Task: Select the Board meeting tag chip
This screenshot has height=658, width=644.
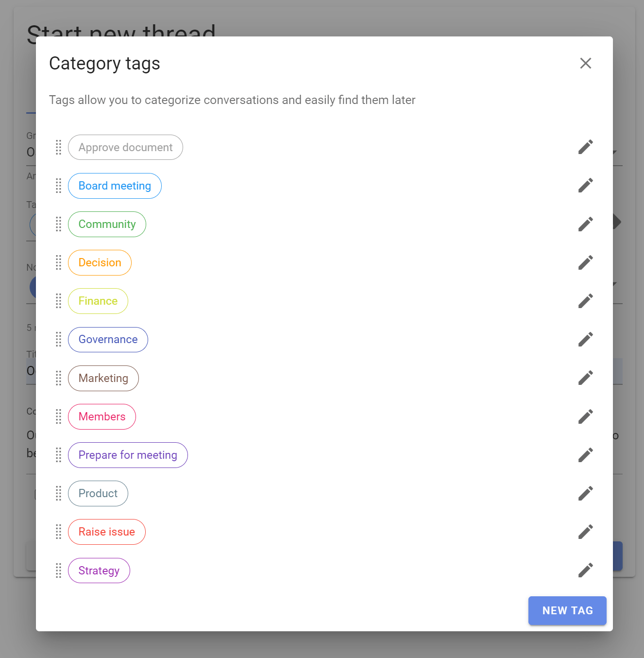Action: click(115, 186)
